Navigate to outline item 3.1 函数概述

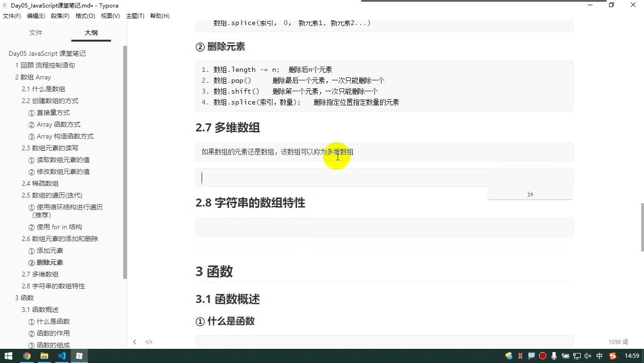(40, 310)
